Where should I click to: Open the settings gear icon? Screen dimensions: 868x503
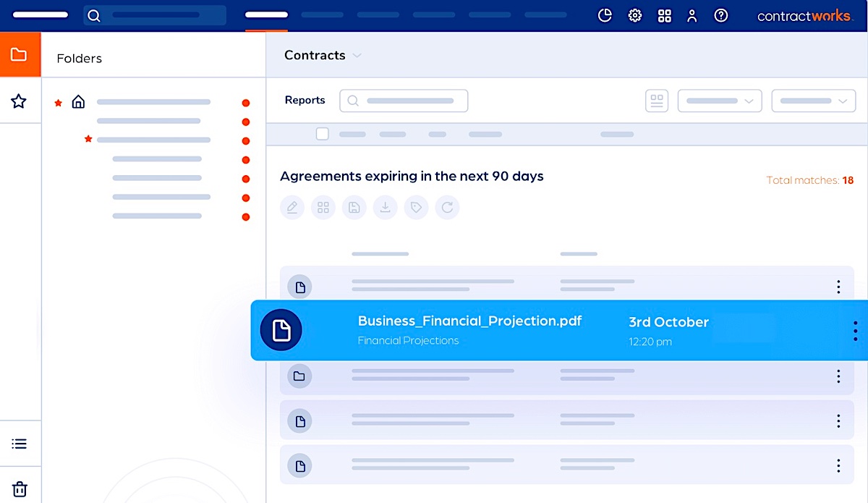click(635, 15)
